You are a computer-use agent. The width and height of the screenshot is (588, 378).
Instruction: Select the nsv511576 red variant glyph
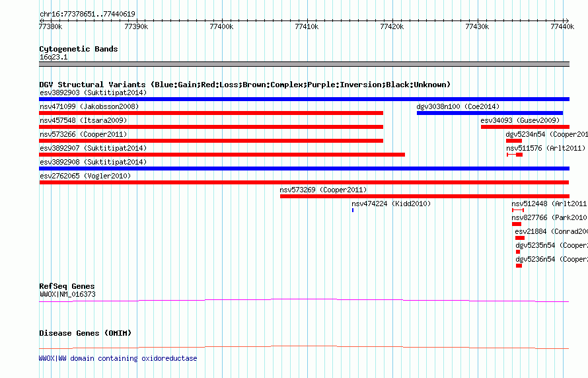[x=515, y=155]
